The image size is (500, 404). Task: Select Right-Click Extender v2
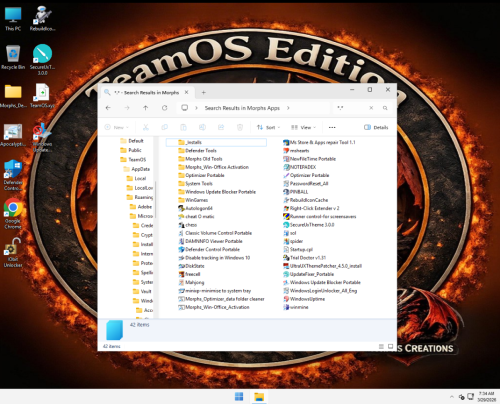pos(311,208)
